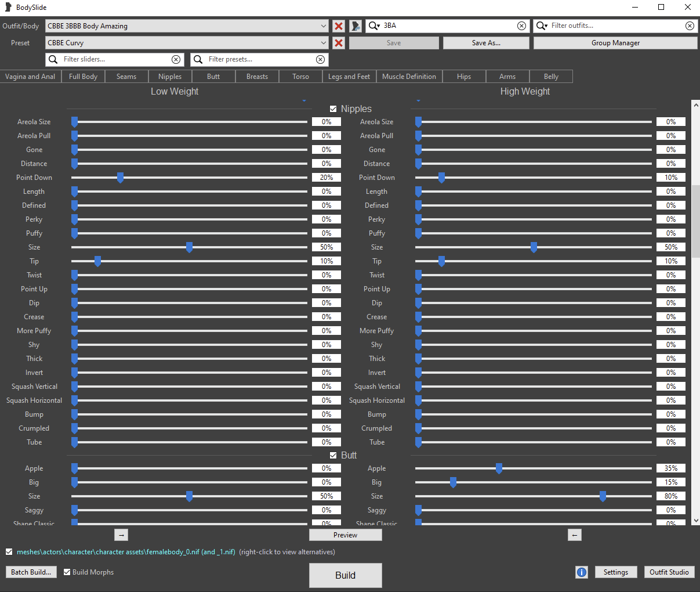The width and height of the screenshot is (700, 592).
Task: Click high weight Butt Size 80% value box
Action: [x=671, y=496]
